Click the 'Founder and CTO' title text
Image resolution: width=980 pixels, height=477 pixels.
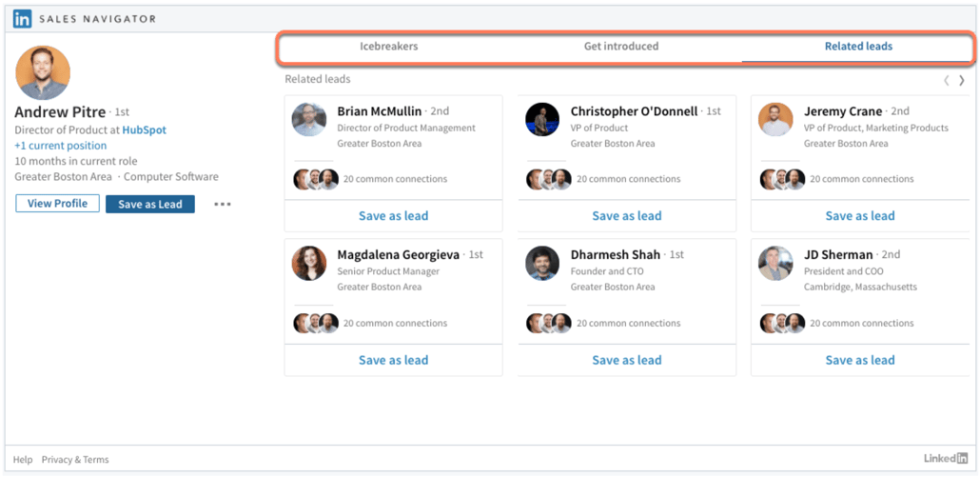(x=607, y=272)
